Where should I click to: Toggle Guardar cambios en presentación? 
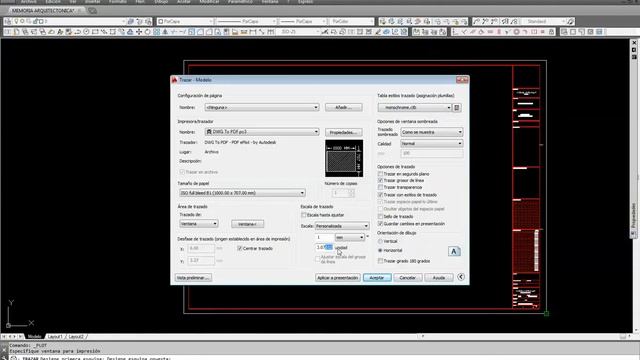pos(380,224)
